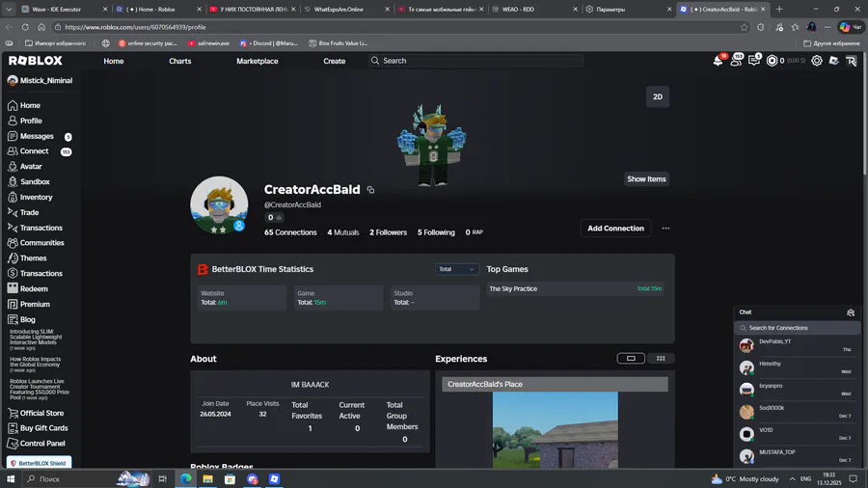Click the Add Connection button
The image size is (868, 488).
point(615,229)
